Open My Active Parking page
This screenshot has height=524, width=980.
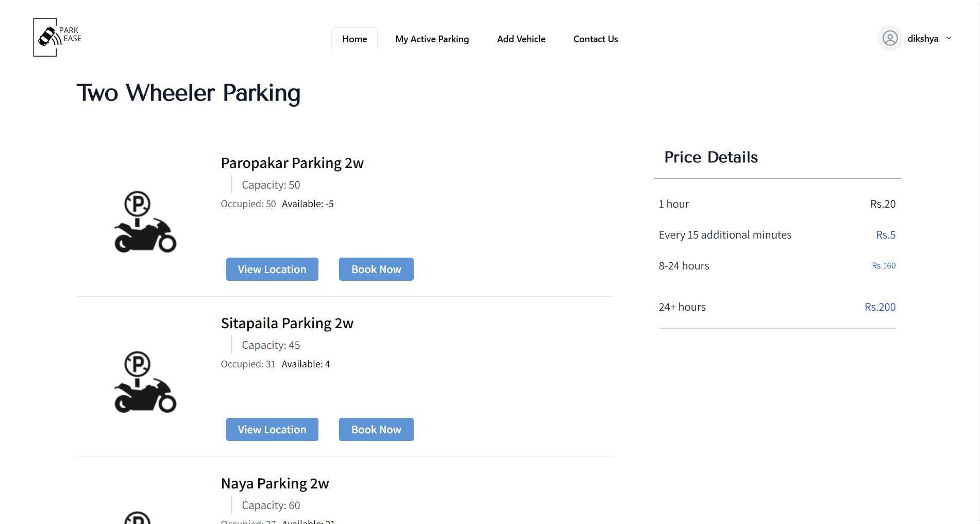point(432,39)
